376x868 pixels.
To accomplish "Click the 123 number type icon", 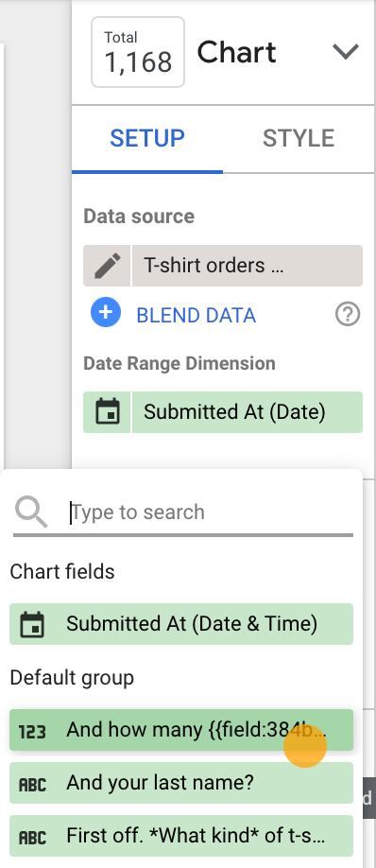I will [32, 731].
